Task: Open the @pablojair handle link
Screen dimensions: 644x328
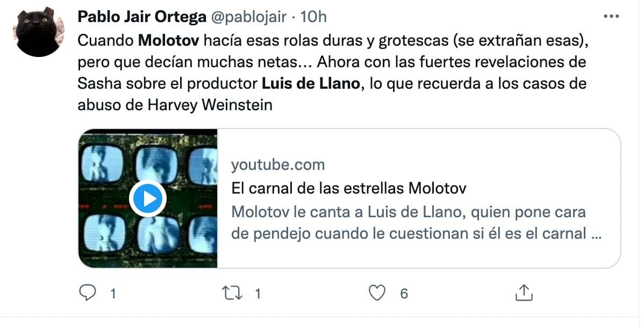Action: 249,17
